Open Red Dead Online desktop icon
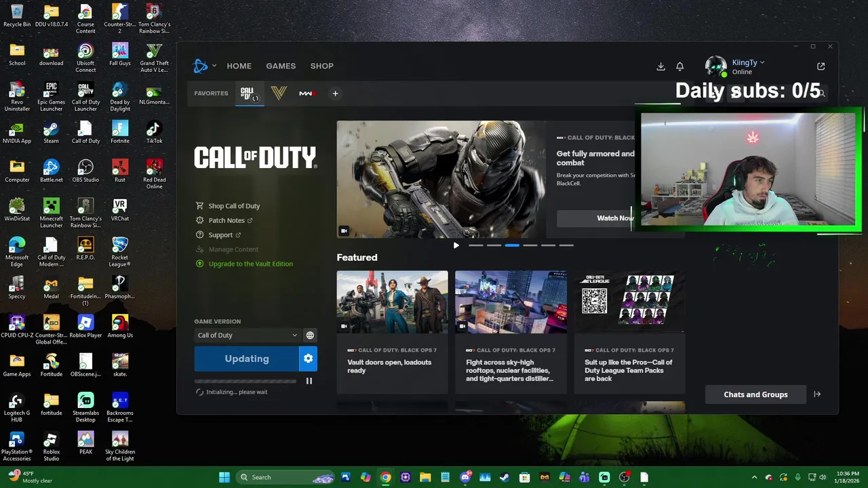The image size is (868, 488). pyautogui.click(x=154, y=174)
